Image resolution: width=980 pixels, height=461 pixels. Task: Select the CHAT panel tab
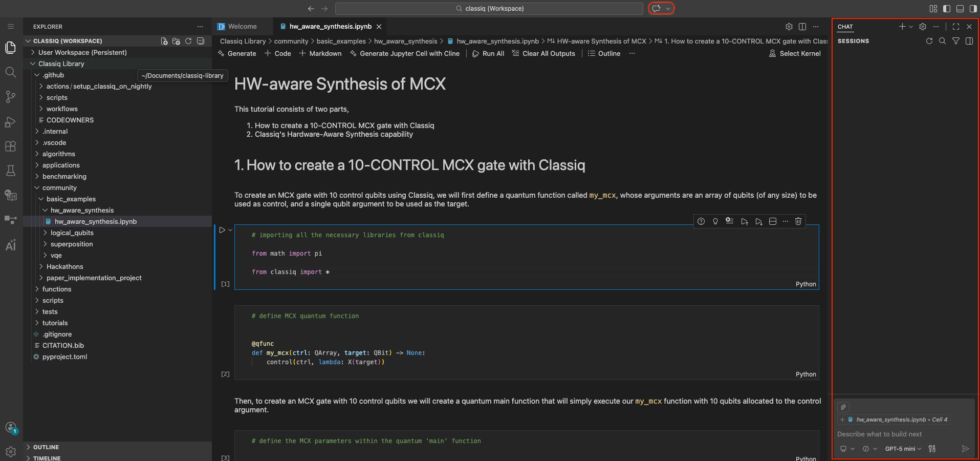[845, 27]
